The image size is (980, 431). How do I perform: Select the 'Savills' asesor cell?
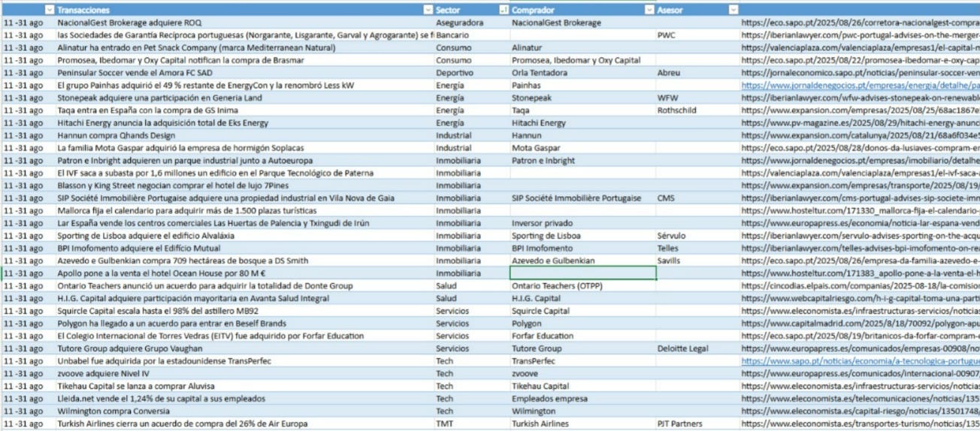point(698,261)
